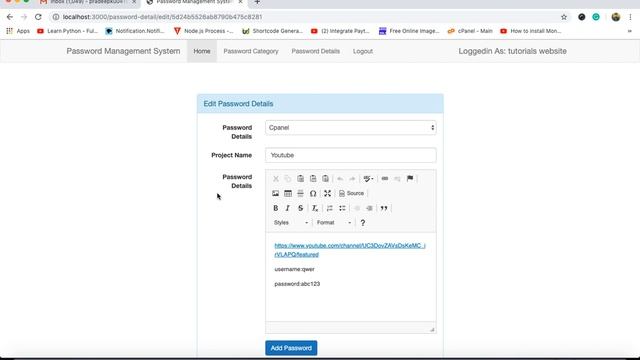Open the YouTube channel link in editor

[350, 250]
